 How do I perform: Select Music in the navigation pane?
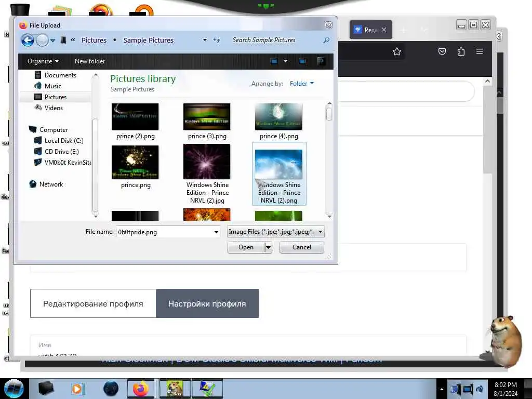coord(48,86)
